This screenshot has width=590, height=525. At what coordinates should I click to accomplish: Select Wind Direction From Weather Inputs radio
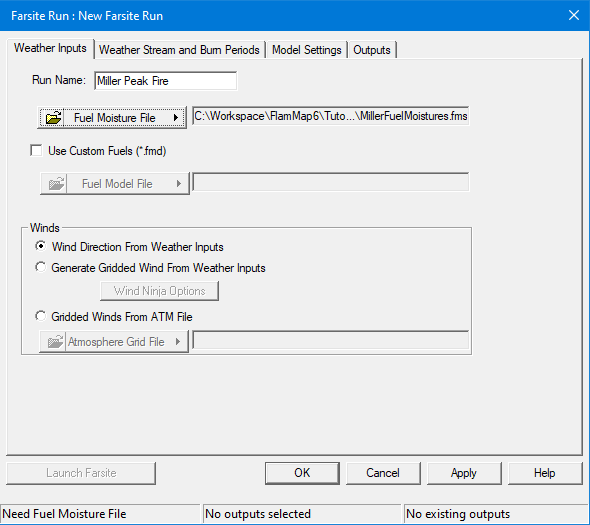tap(40, 246)
